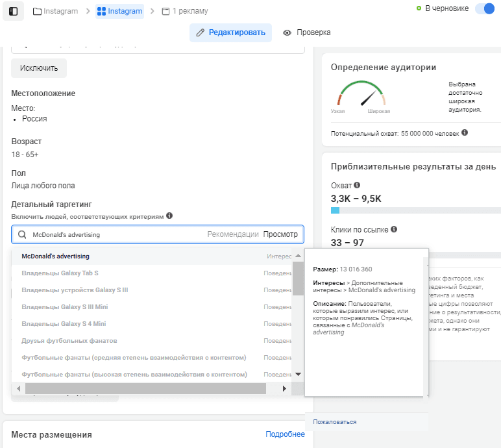This screenshot has width=501, height=448.
Task: Choose Владельцы Galaxy Tab S
Action: click(151, 273)
